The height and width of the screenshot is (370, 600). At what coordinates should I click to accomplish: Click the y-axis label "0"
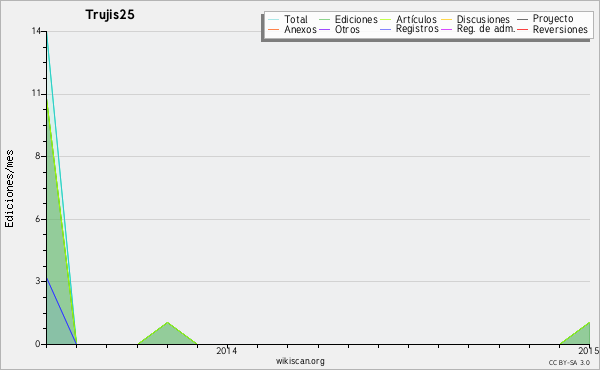(38, 344)
